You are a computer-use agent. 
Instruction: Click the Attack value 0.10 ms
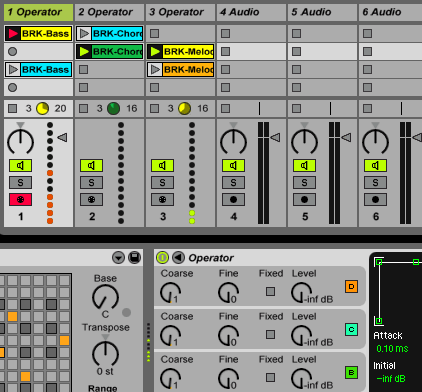click(392, 349)
